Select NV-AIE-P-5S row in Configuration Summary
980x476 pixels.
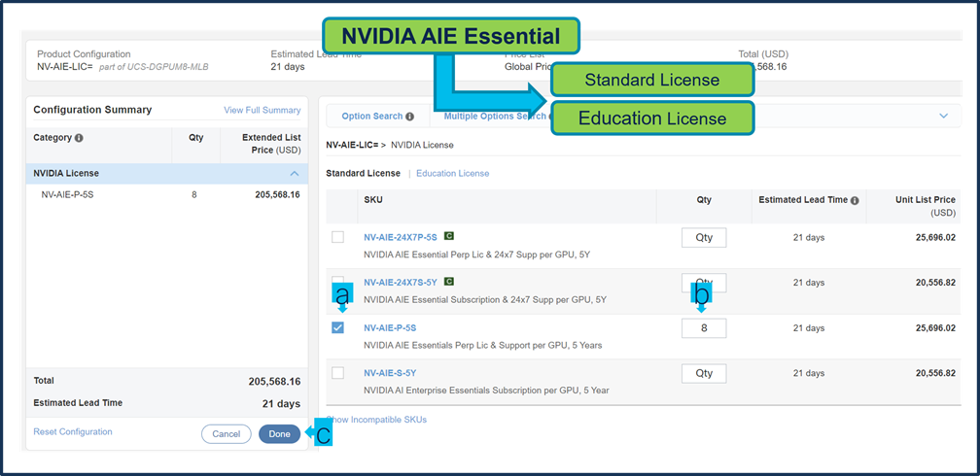(x=167, y=194)
